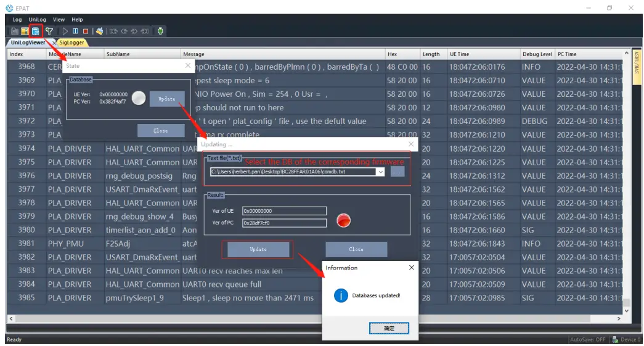Click the browse button beside the file path
Viewport: 644px width, 346px height.
coord(397,172)
